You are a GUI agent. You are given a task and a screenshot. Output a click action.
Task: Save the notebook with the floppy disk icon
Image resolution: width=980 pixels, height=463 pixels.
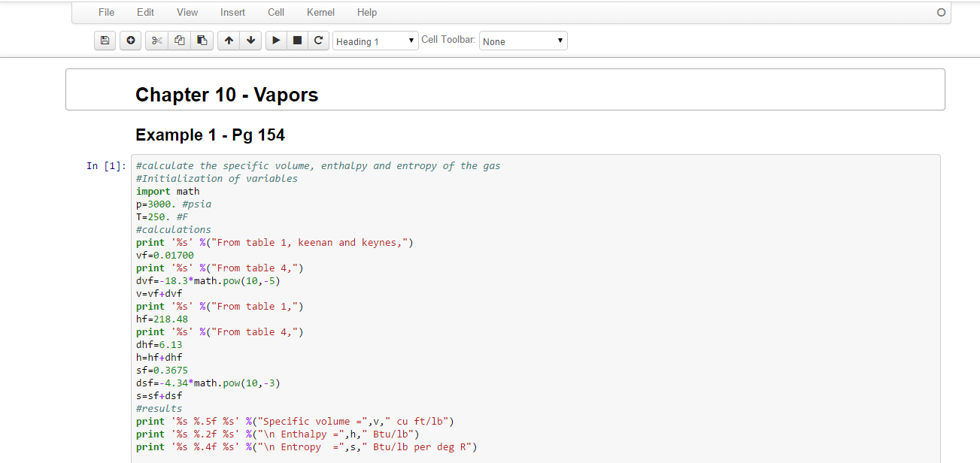pyautogui.click(x=105, y=41)
